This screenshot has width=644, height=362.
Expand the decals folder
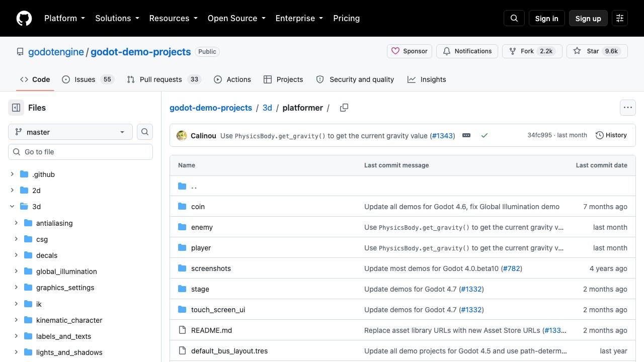[x=16, y=255]
